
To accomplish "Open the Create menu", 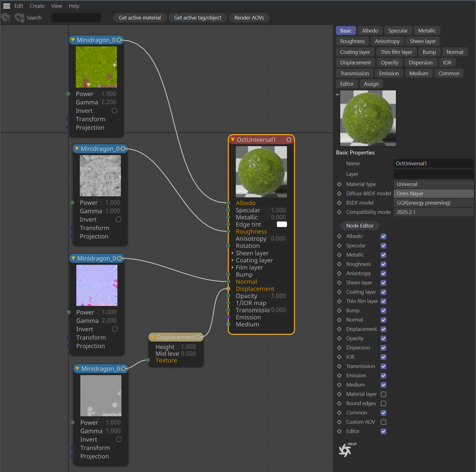I will [x=37, y=6].
